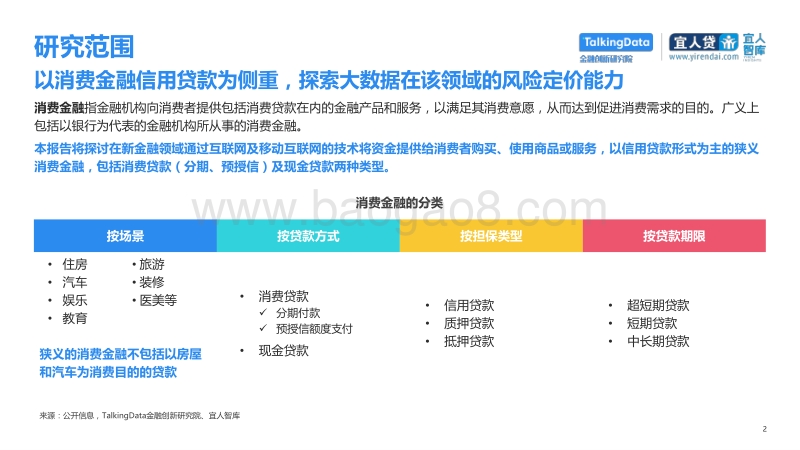
Task: Select the 消费金融的分类 heading
Action: point(399,203)
